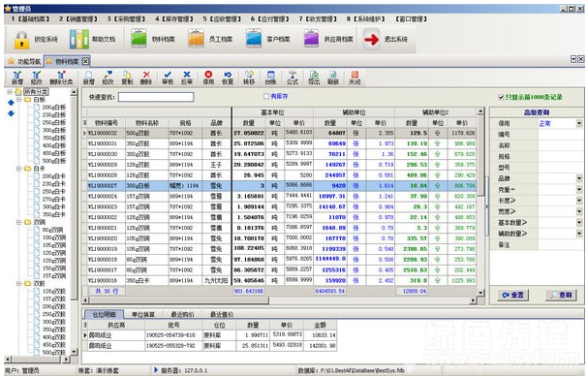Open the 基本数量> dropdown arrow
Viewport: 588px width, 378px height.
click(579, 223)
